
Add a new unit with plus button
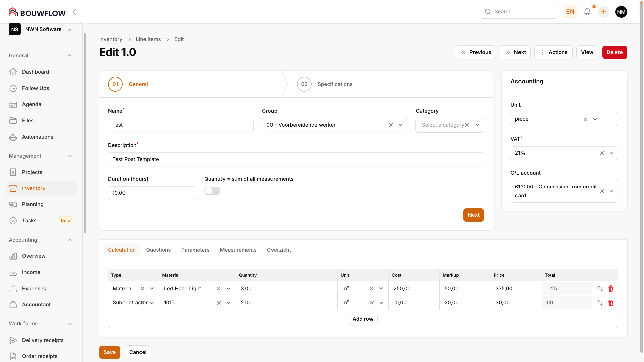click(610, 119)
